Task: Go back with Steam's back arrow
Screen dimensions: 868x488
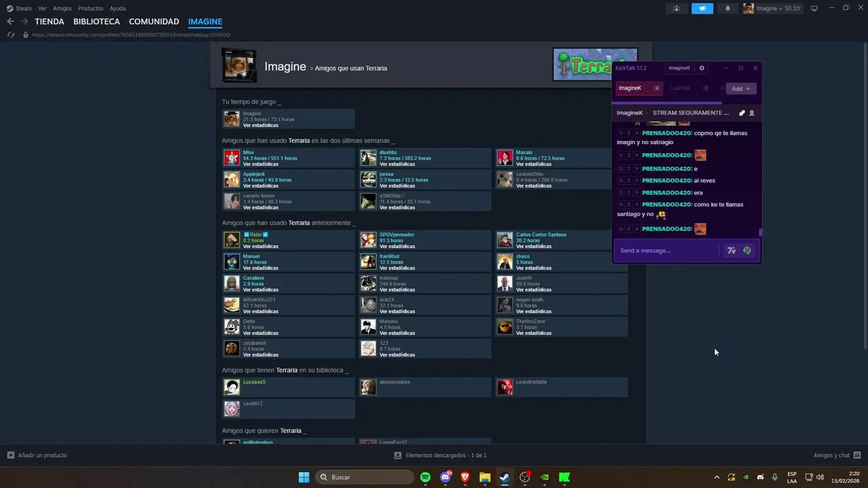Action: pos(10,22)
